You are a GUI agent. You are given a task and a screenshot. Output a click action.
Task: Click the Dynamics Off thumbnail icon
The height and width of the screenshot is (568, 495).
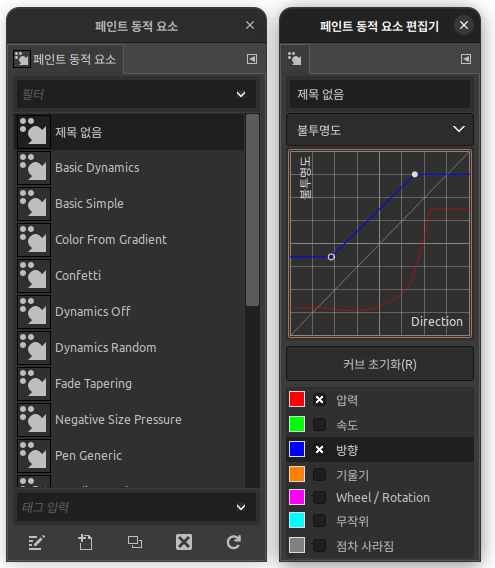pos(34,312)
